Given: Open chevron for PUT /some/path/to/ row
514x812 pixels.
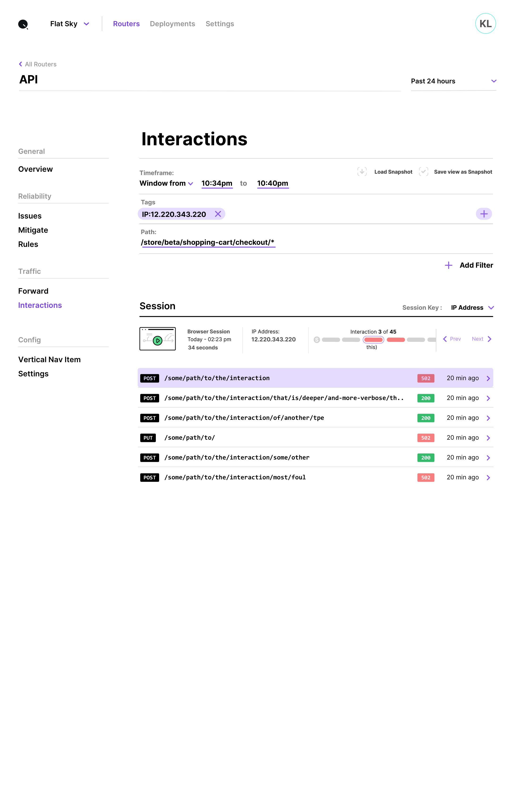Looking at the screenshot, I should coord(488,438).
